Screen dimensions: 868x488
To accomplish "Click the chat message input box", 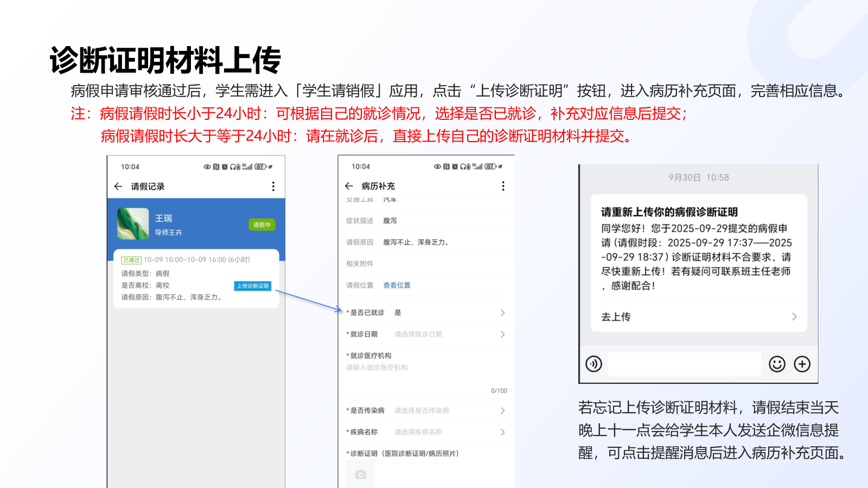I will (x=684, y=364).
